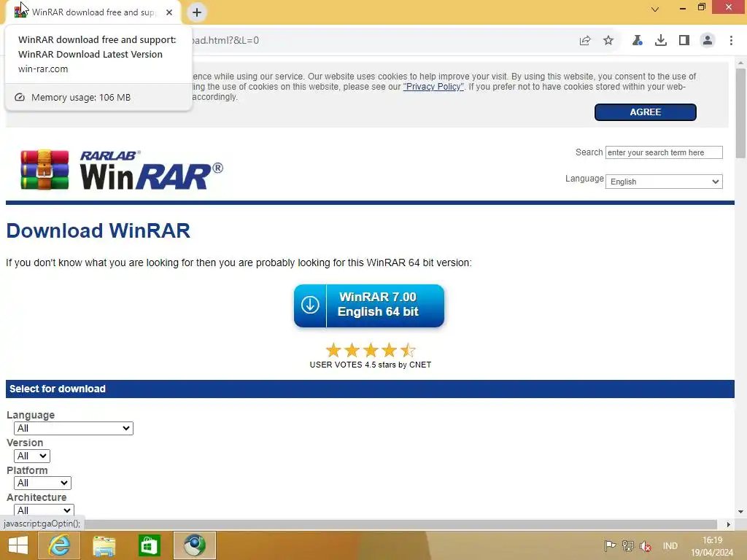Expand the Architecture filter dropdown

[44, 510]
